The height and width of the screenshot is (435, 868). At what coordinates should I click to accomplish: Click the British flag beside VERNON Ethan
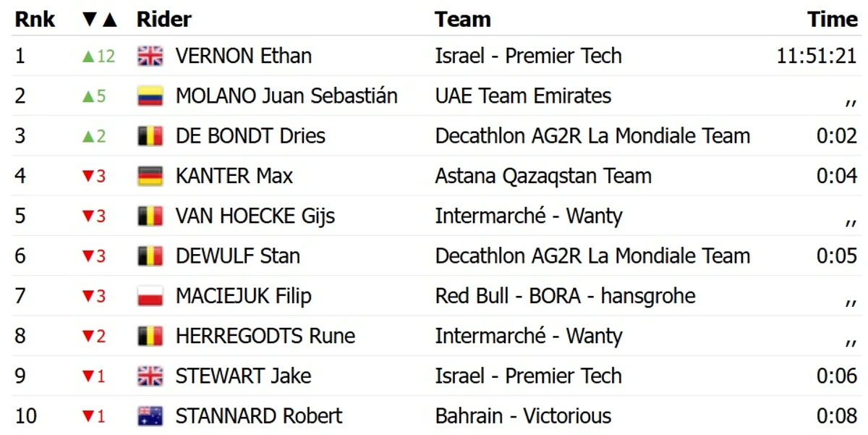[150, 56]
